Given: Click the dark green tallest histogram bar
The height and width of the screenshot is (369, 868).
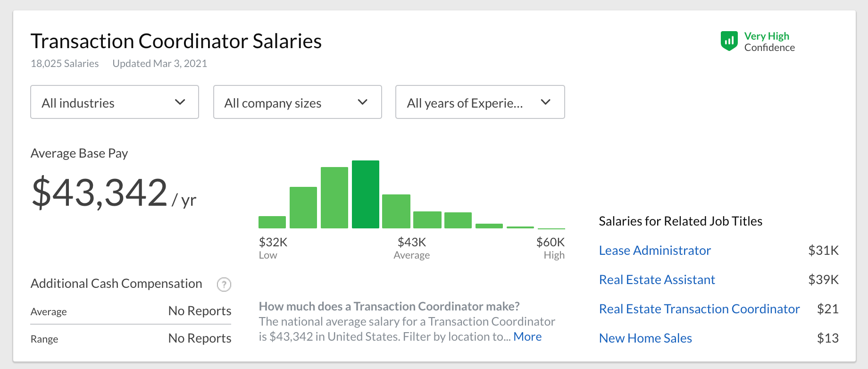Looking at the screenshot, I should 366,194.
